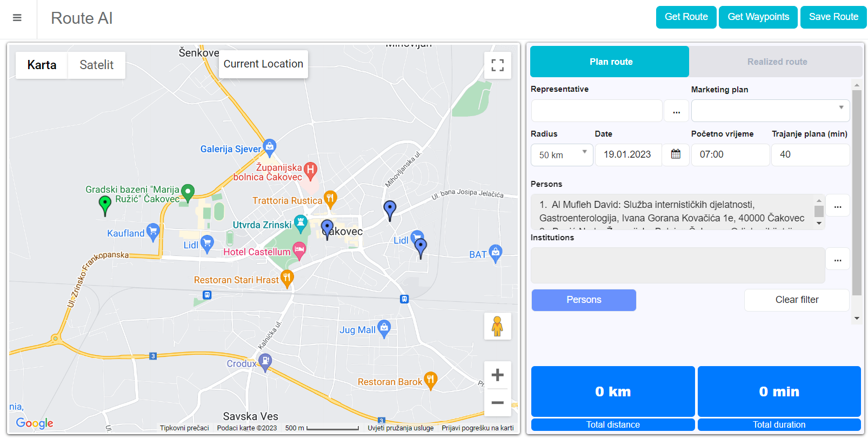The height and width of the screenshot is (439, 868).
Task: Expand the Radius 50 km dropdown
Action: pos(562,155)
